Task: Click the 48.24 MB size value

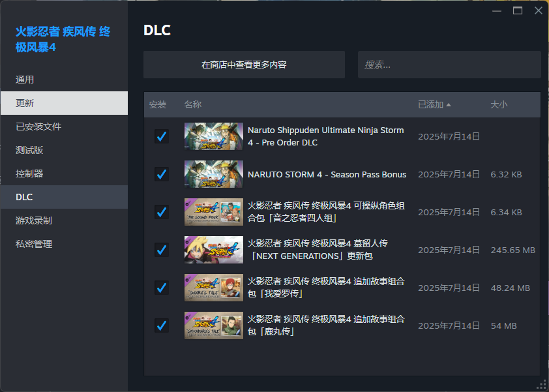Action: pyautogui.click(x=510, y=288)
